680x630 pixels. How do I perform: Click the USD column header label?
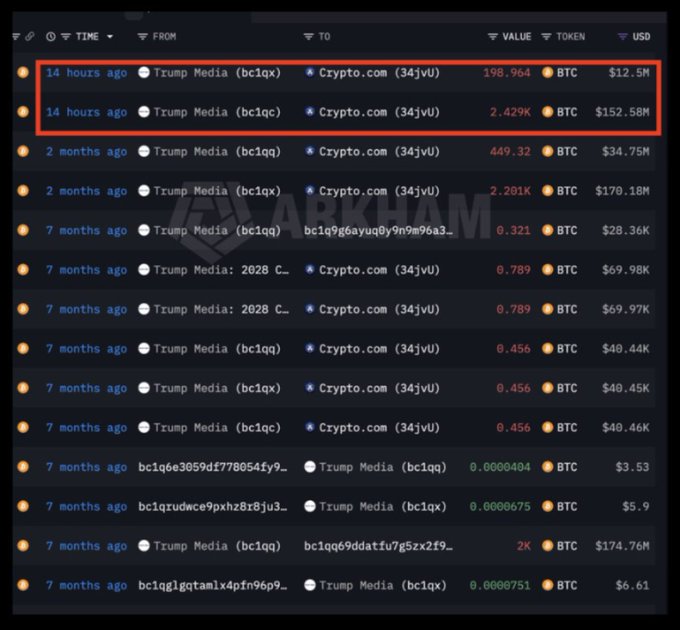click(641, 37)
